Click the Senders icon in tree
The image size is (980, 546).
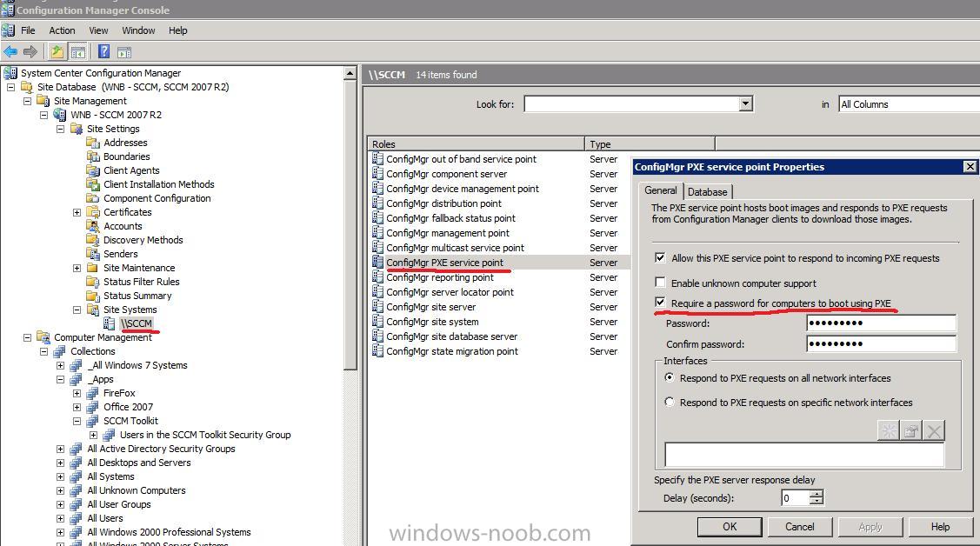pyautogui.click(x=93, y=254)
